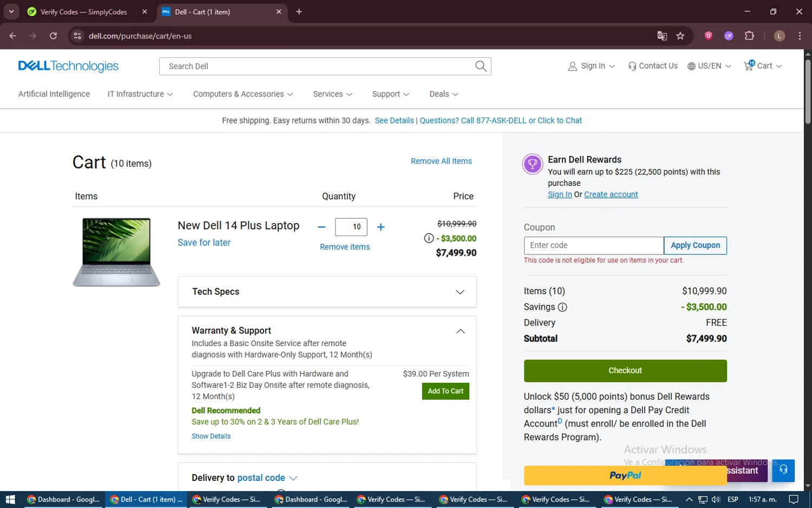This screenshot has width=812, height=508.
Task: Open the Windows Start menu
Action: [10, 499]
